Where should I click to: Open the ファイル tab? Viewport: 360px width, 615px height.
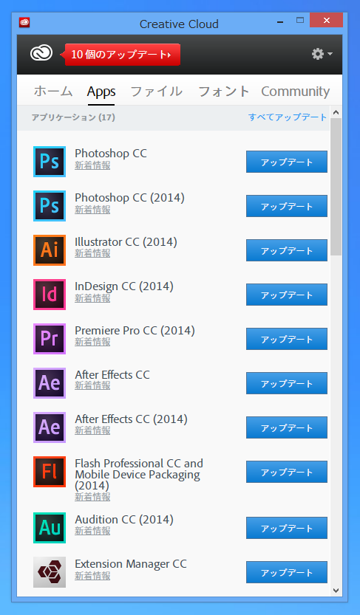click(x=156, y=91)
